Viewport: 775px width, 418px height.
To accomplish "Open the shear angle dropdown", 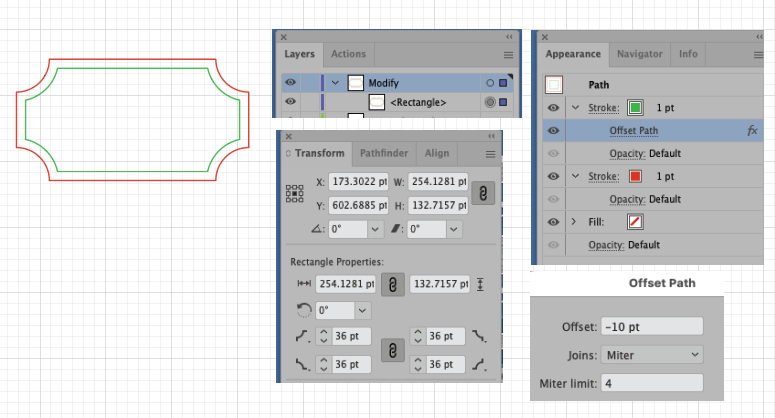I will 454,229.
